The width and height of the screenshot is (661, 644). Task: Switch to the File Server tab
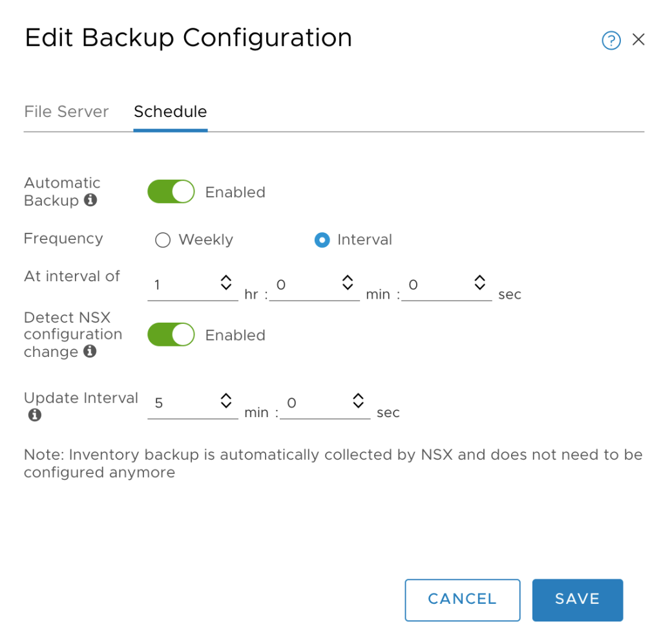pos(66,112)
